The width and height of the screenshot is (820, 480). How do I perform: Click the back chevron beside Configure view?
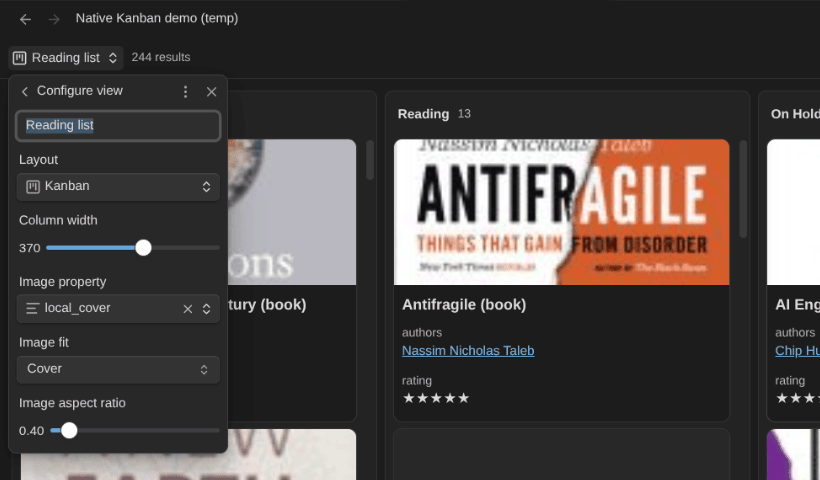[x=25, y=92]
